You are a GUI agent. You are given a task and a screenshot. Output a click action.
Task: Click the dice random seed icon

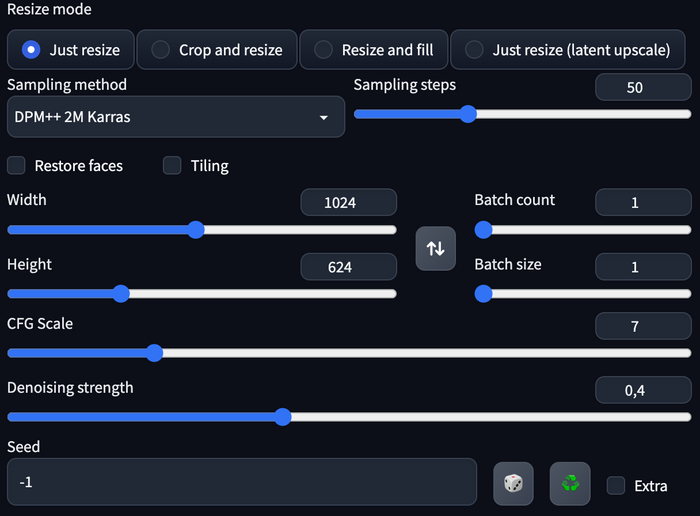click(x=513, y=483)
